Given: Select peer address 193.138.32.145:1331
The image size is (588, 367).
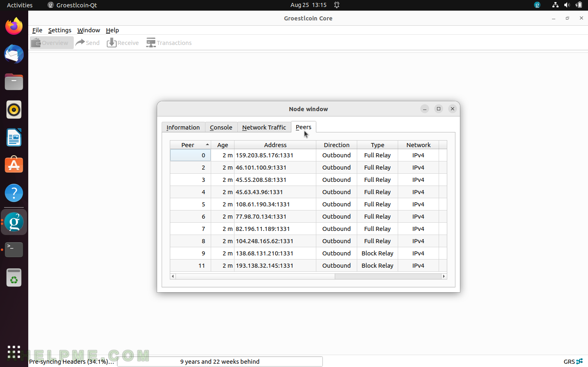Looking at the screenshot, I should click(275, 266).
